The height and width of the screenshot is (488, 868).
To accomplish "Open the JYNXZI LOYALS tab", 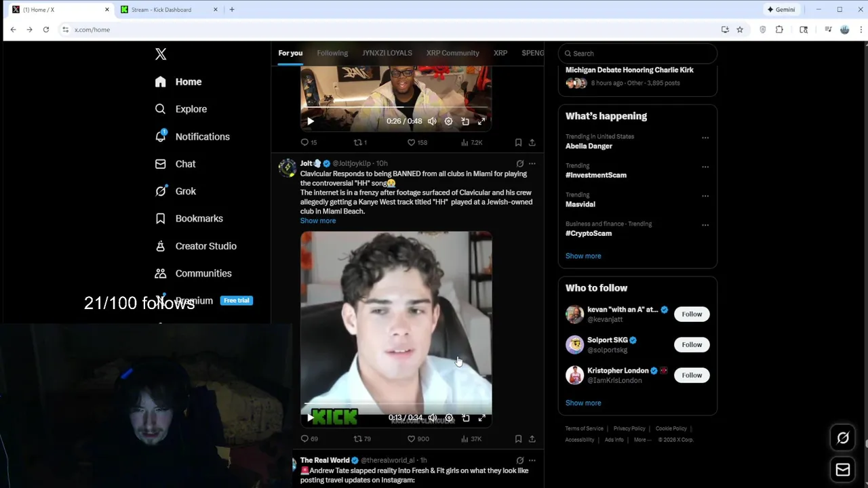I will (x=387, y=53).
